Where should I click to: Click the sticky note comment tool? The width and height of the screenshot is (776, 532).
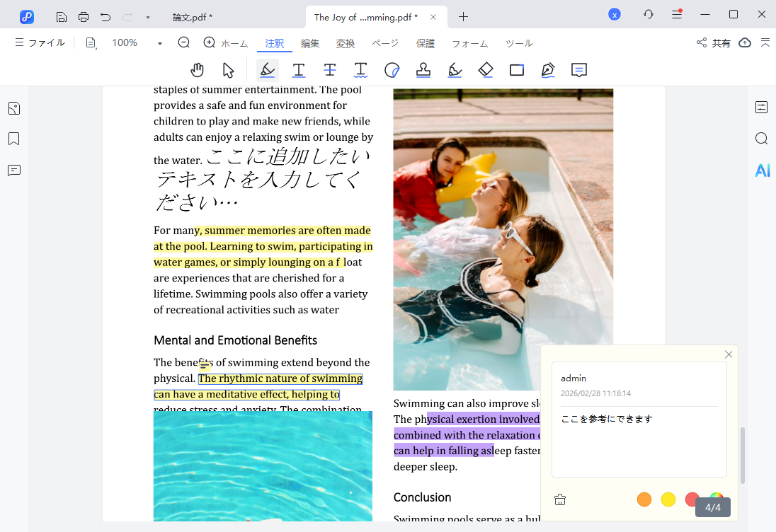pos(579,70)
